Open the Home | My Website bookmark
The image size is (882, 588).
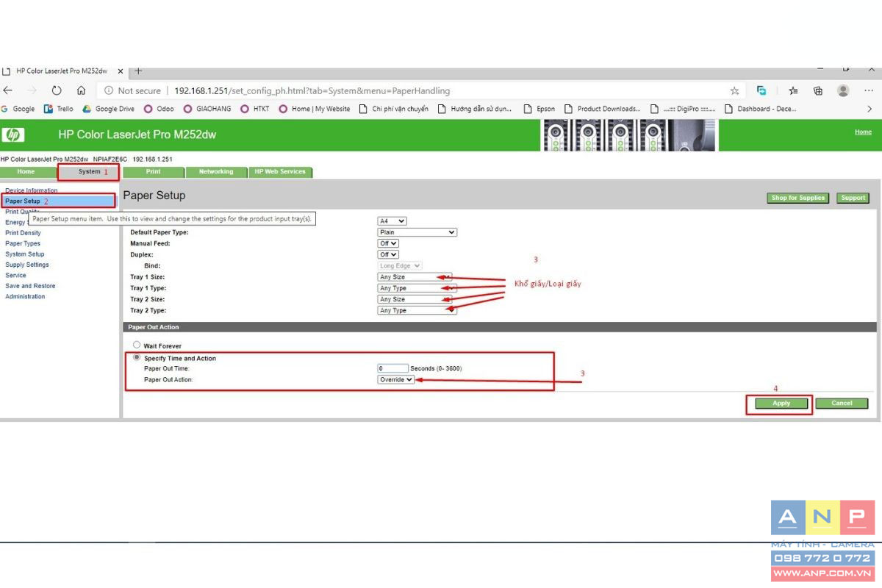[315, 109]
